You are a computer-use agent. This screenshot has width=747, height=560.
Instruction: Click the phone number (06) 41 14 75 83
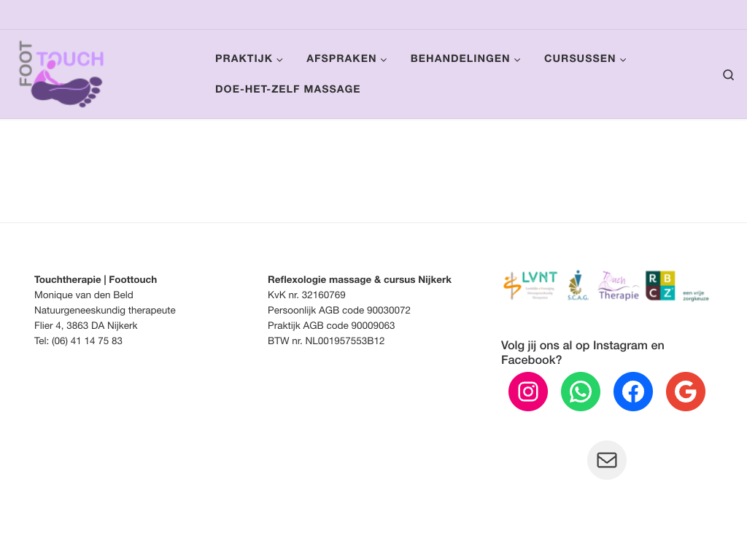pyautogui.click(x=87, y=341)
